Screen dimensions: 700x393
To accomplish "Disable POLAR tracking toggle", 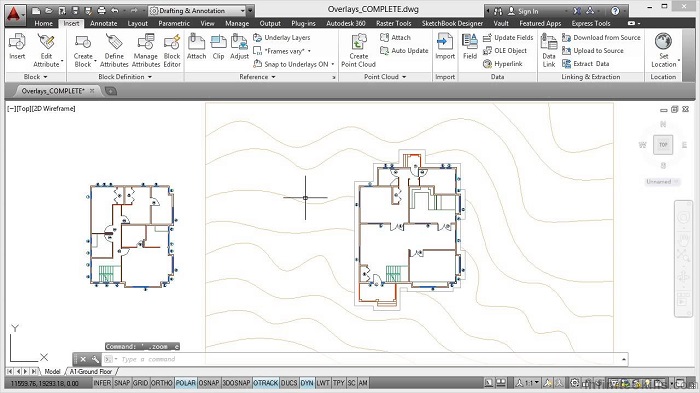I will click(186, 383).
